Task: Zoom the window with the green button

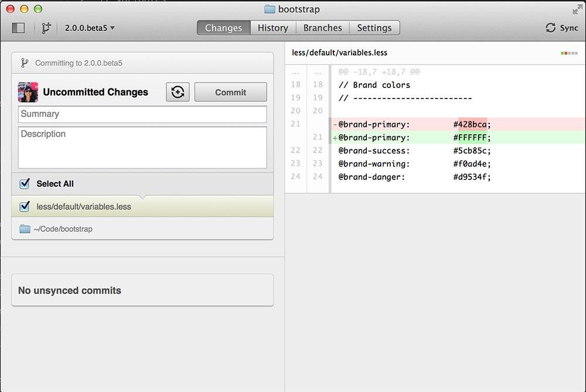Action: (x=38, y=9)
